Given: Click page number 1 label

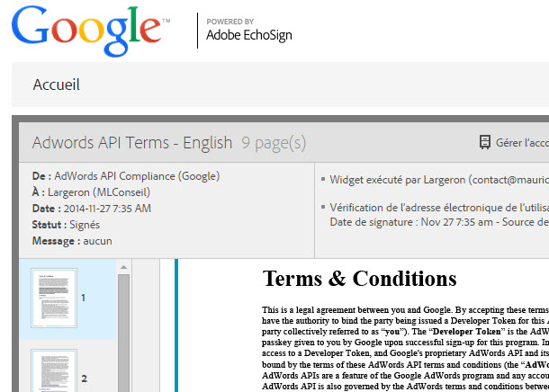Looking at the screenshot, I should 83,298.
